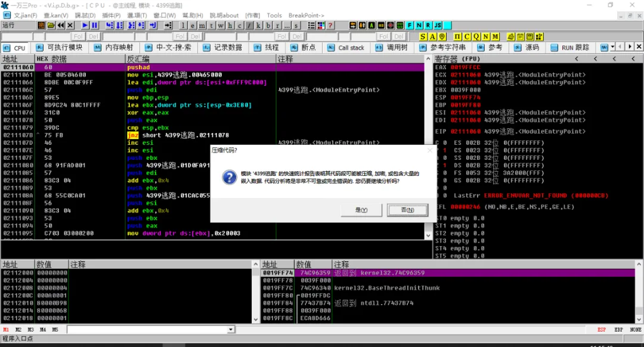Open executable modules via 'e' button
This screenshot has width=644, height=347.
193,26
